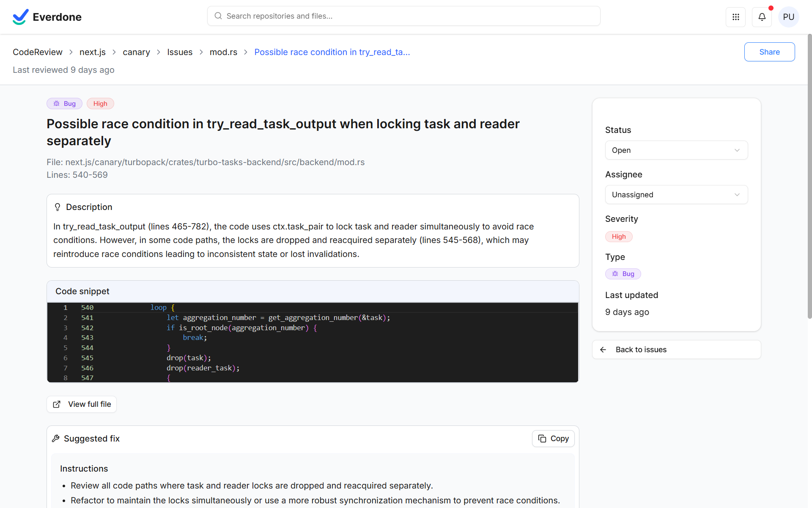
Task: Open the Assignee dropdown showing Unassigned
Action: pyautogui.click(x=676, y=194)
